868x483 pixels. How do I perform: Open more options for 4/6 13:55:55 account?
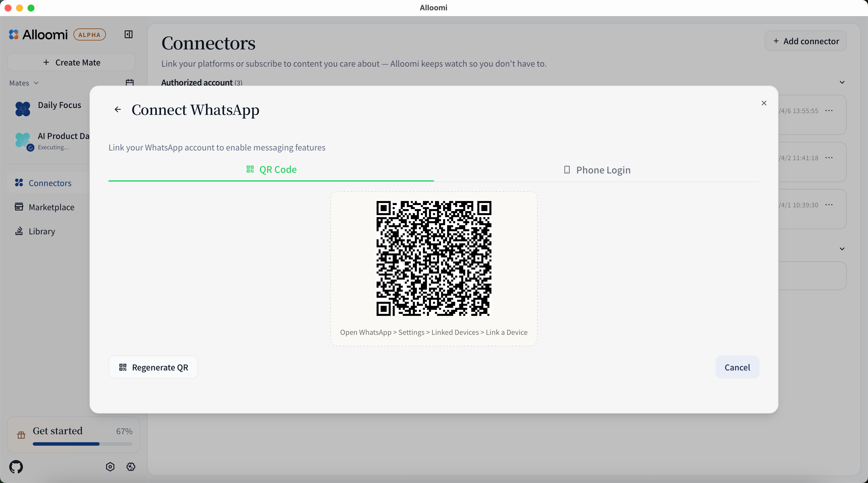click(x=829, y=111)
